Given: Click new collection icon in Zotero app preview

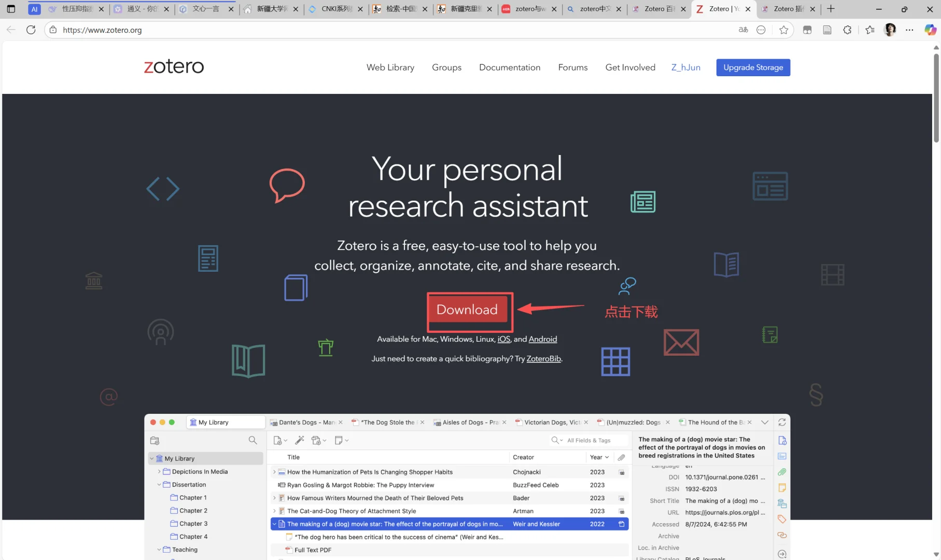Looking at the screenshot, I should (x=155, y=441).
